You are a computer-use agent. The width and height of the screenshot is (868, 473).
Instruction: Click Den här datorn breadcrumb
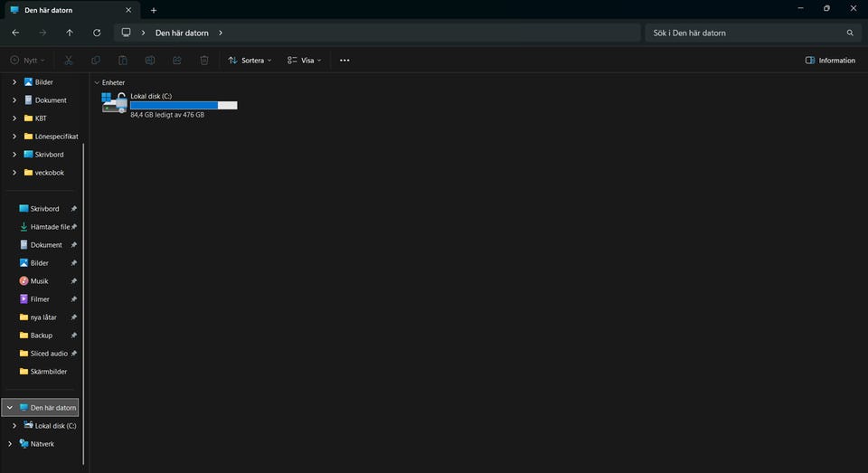(182, 33)
